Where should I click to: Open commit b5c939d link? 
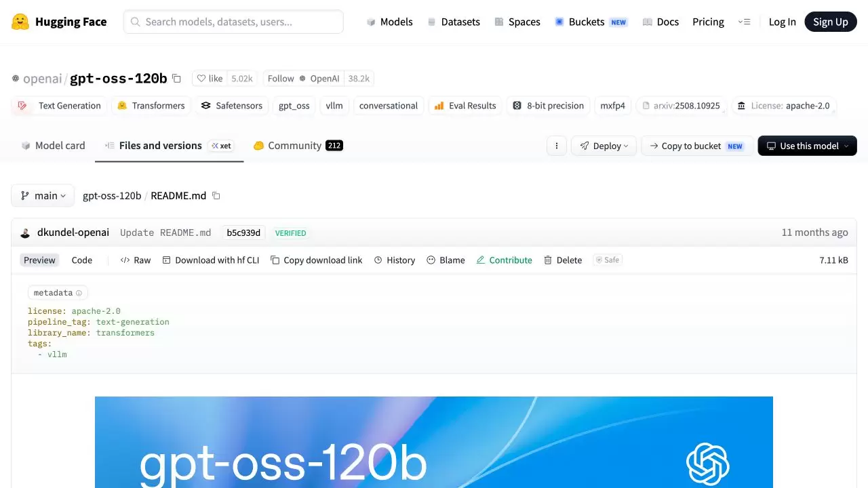[x=243, y=232]
